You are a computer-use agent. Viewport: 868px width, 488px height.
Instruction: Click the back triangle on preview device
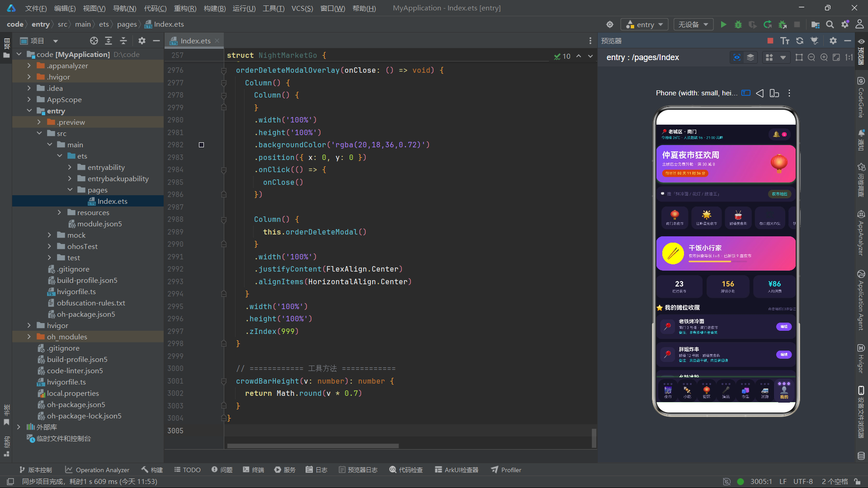[x=760, y=93]
